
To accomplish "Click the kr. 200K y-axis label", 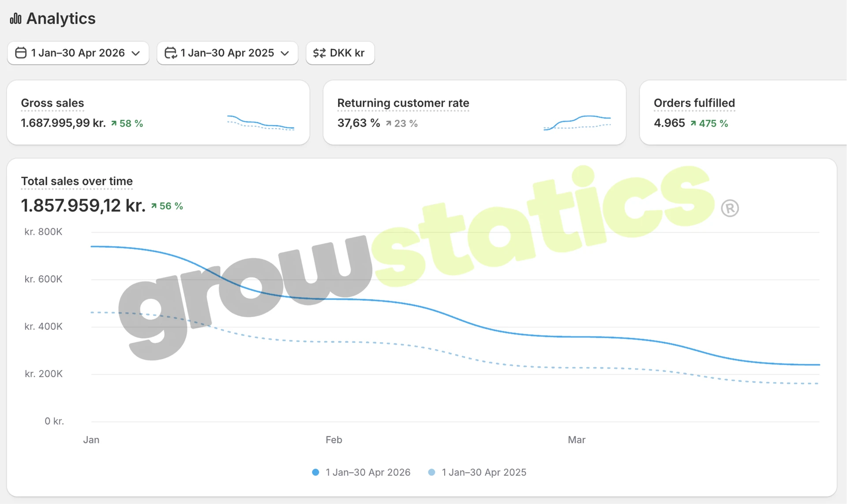I will coord(43,374).
